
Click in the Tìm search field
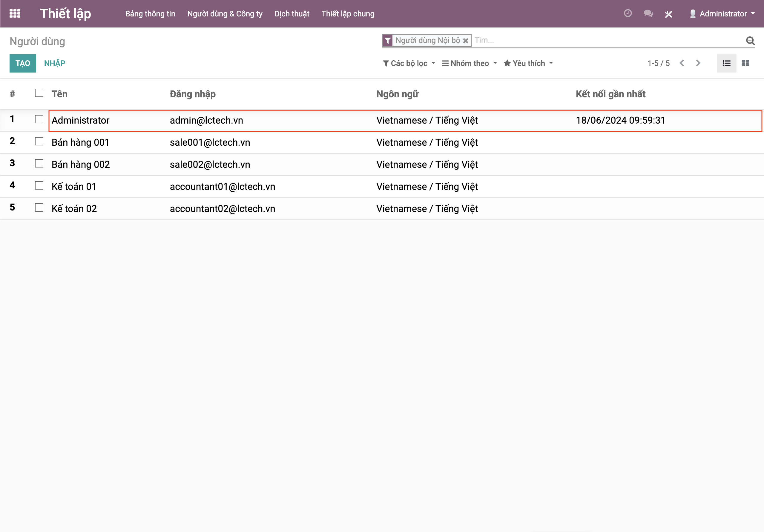[x=599, y=40]
